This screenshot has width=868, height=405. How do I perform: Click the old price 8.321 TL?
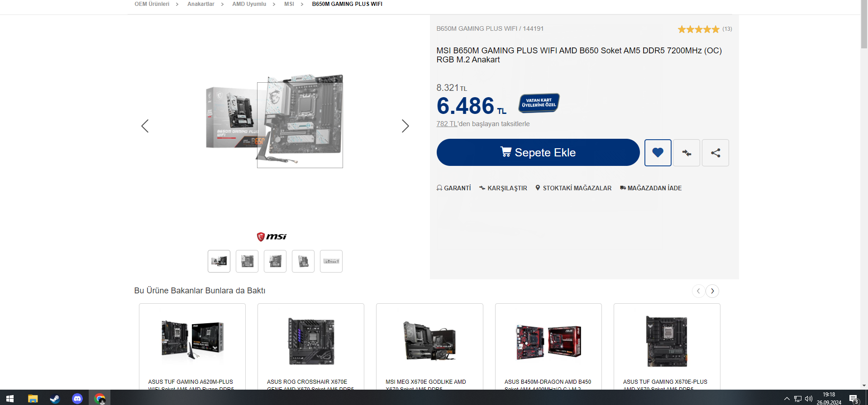(452, 88)
